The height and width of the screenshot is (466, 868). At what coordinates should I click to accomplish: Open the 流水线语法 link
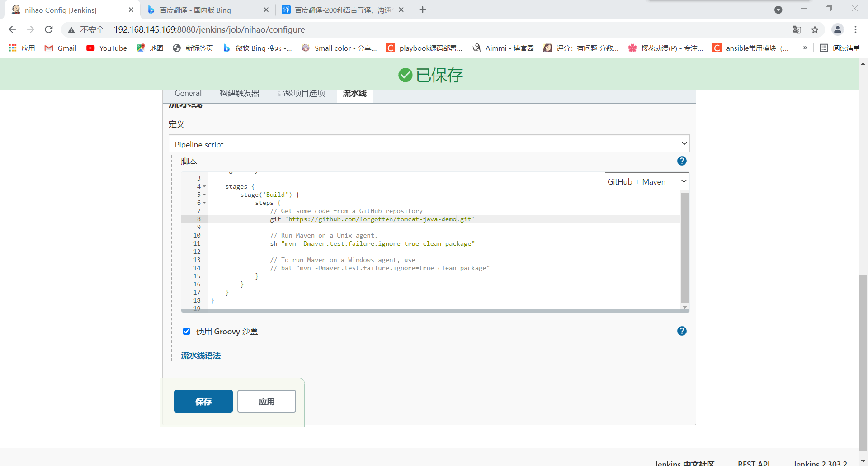tap(201, 356)
